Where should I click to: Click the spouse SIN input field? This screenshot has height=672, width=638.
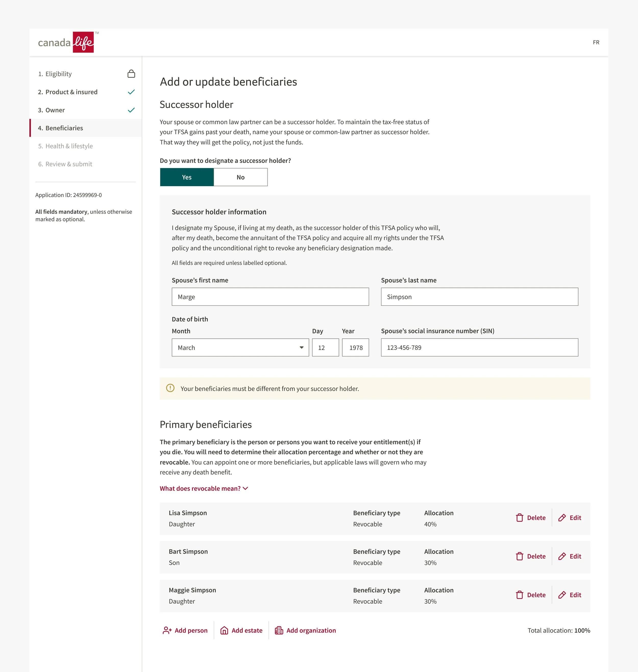point(479,347)
